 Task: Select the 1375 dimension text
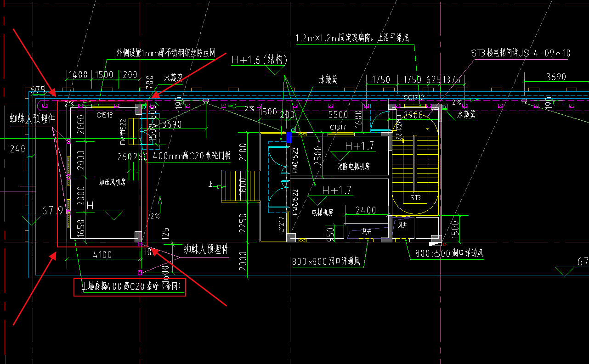(x=449, y=80)
